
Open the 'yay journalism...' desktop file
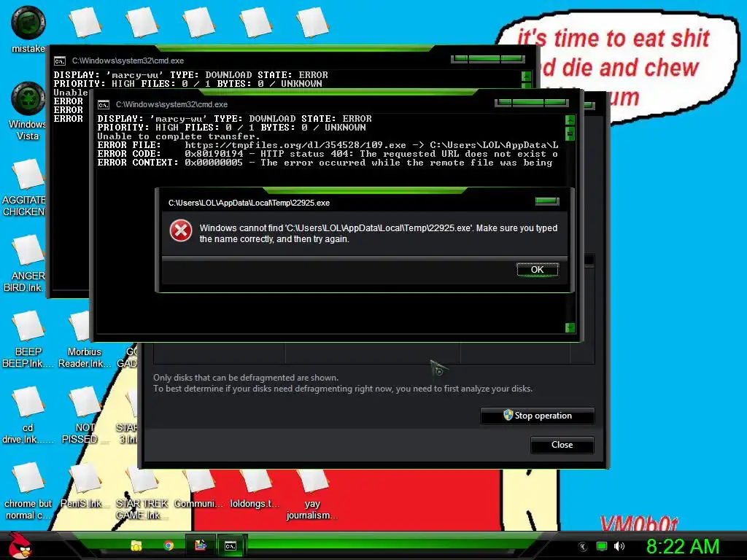[x=312, y=494]
